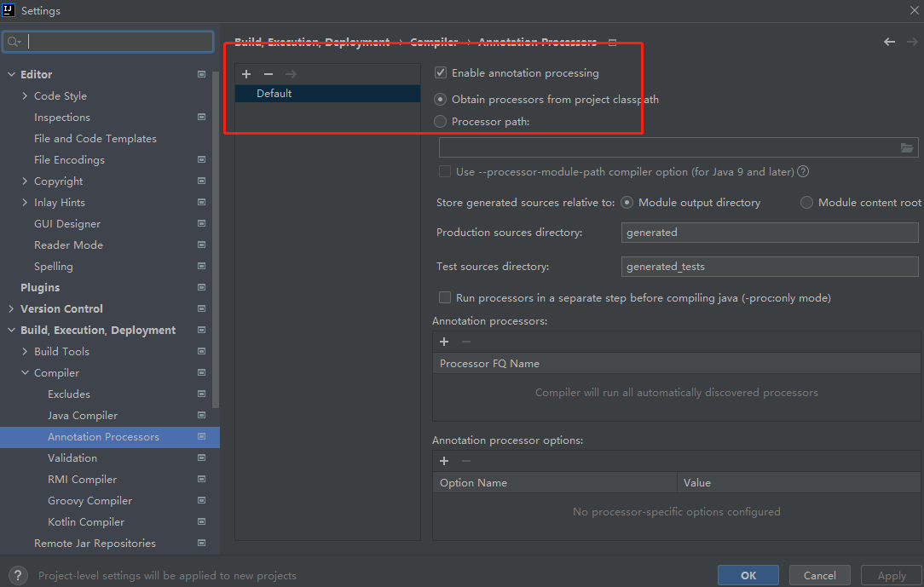Collapse the Compiler node
The image size is (924, 587).
point(25,372)
